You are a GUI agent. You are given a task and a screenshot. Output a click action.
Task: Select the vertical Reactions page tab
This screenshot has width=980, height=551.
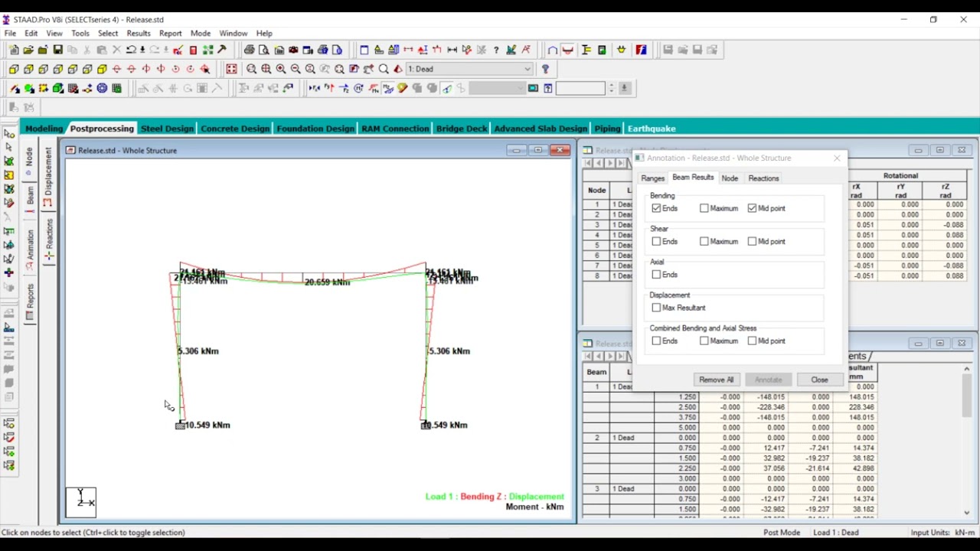49,240
